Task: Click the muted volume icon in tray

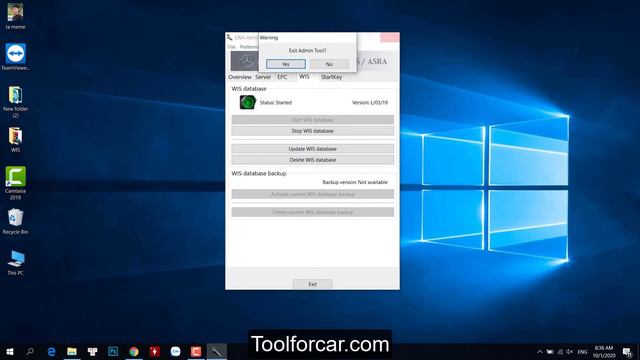Action: point(570,351)
